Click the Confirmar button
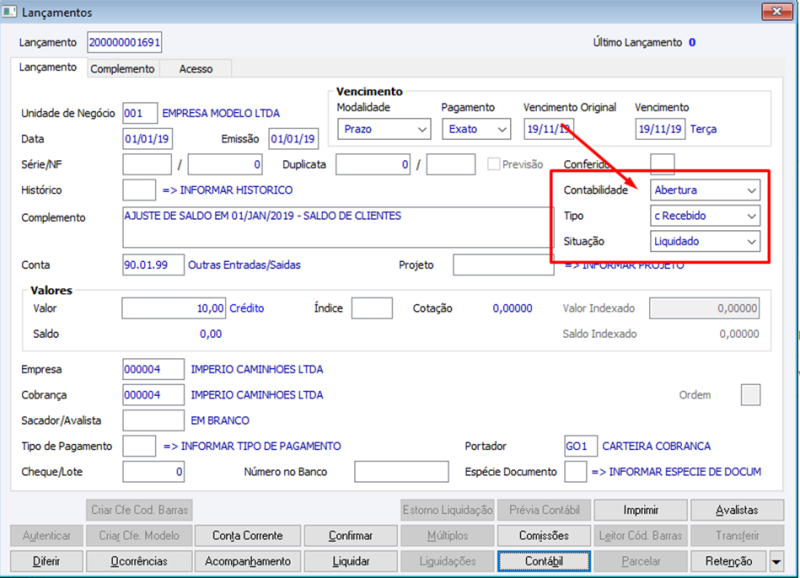Viewport: 800px width, 578px height. pyautogui.click(x=351, y=536)
